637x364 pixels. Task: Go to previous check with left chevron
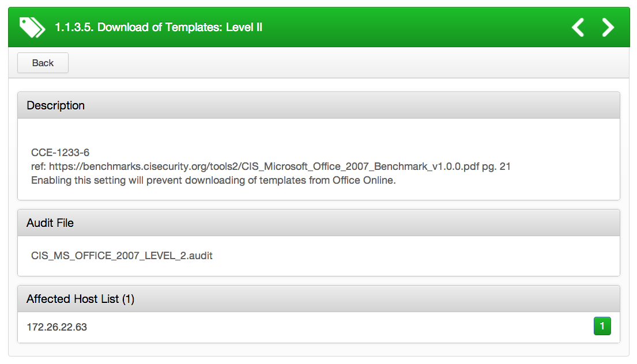578,27
